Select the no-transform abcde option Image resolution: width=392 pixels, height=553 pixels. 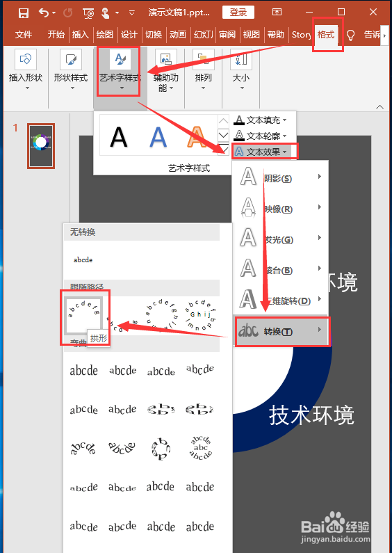coord(83,260)
